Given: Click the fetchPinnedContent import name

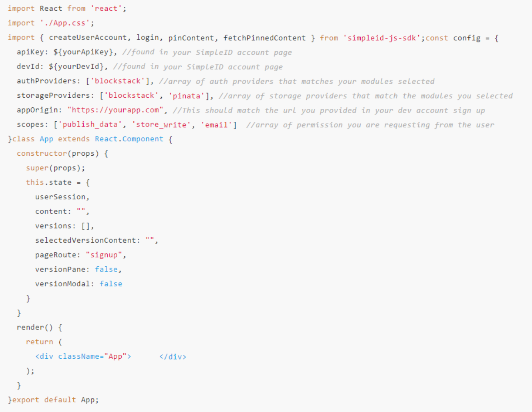Looking at the screenshot, I should 264,38.
